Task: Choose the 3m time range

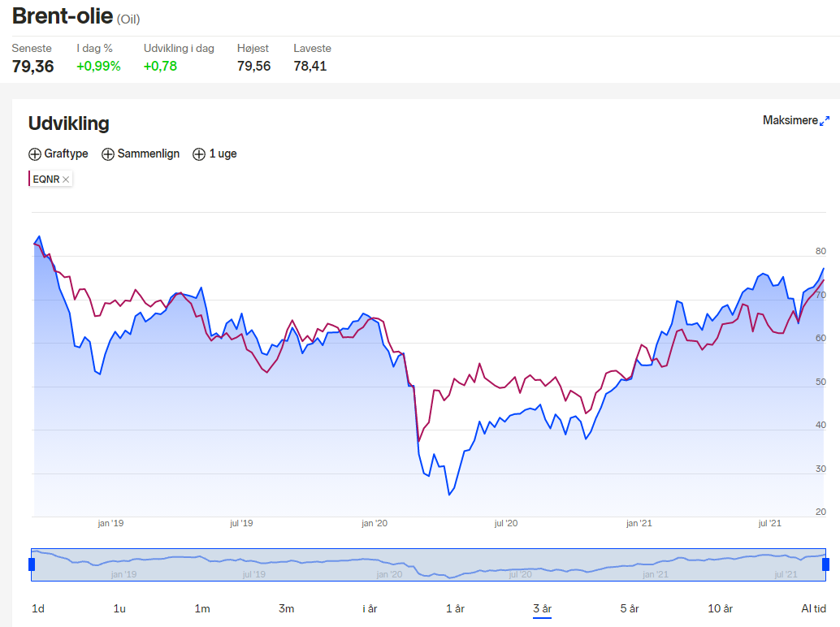Action: 286,608
